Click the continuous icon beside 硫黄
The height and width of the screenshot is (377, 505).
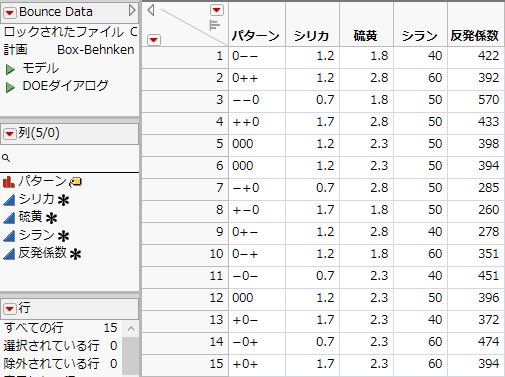click(x=9, y=218)
